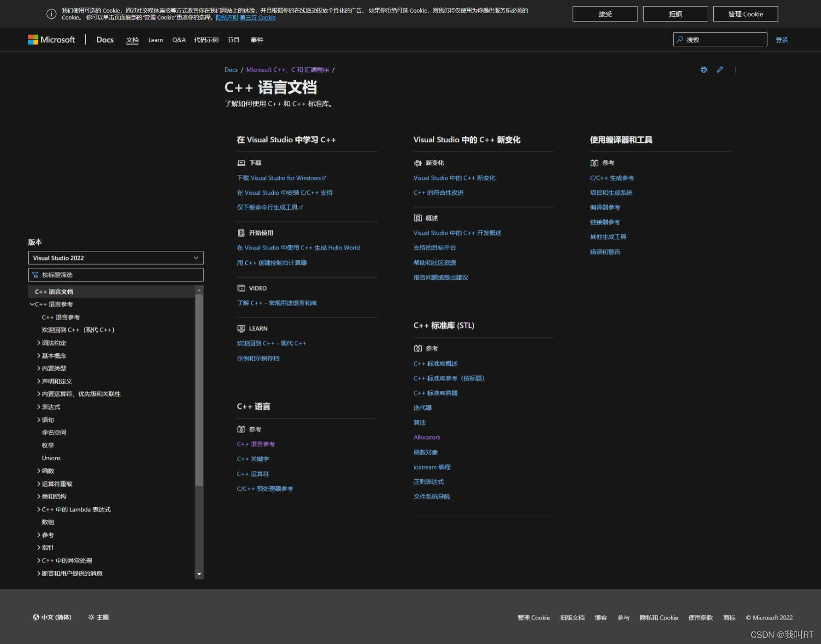Click the 开始使用 section icon
Image resolution: width=821 pixels, height=644 pixels.
(x=241, y=233)
